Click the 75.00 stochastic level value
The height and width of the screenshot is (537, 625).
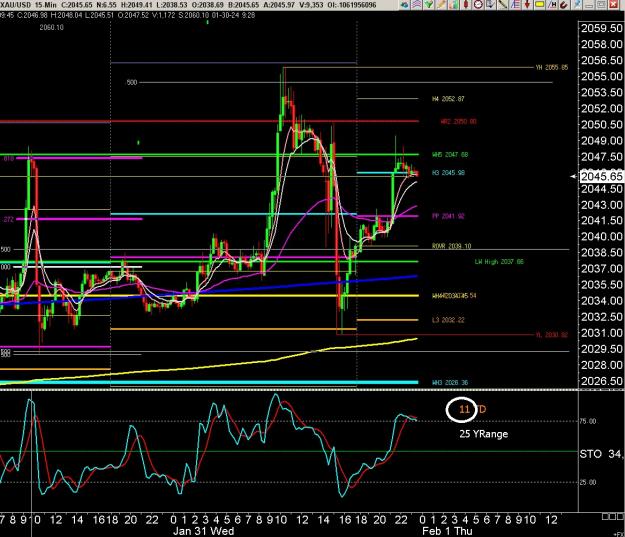coord(588,421)
